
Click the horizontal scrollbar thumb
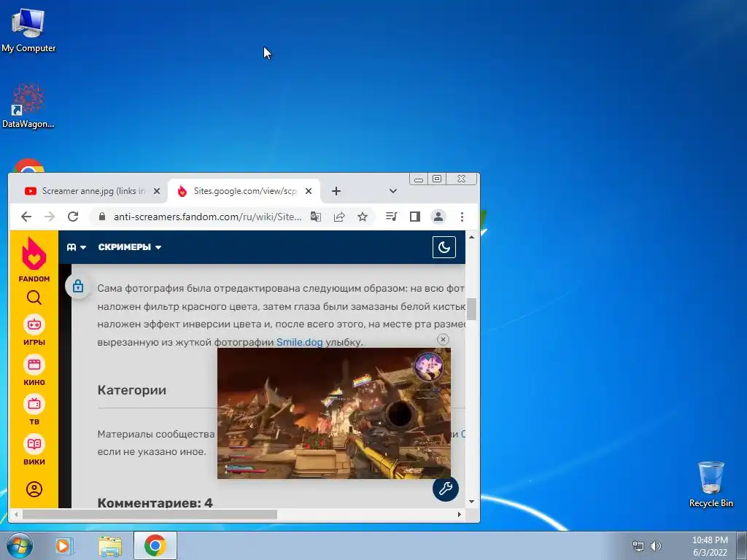[x=150, y=514]
